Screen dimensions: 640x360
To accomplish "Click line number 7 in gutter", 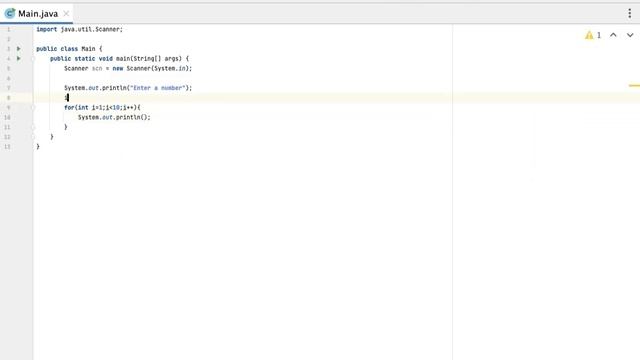I will click(x=8, y=88).
